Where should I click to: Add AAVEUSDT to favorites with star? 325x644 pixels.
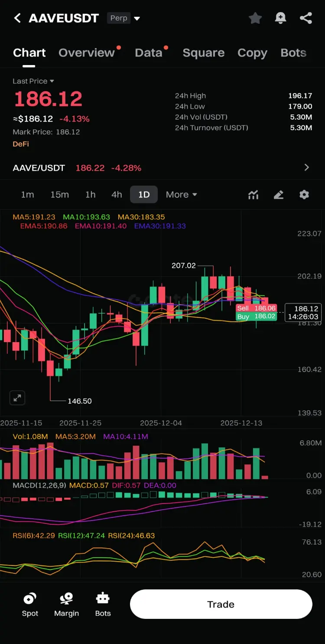tap(255, 18)
